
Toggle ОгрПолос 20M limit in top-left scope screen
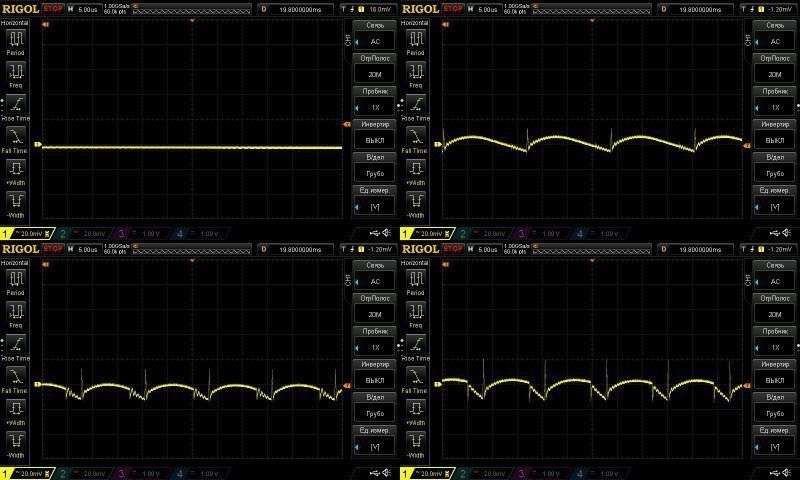click(375, 69)
